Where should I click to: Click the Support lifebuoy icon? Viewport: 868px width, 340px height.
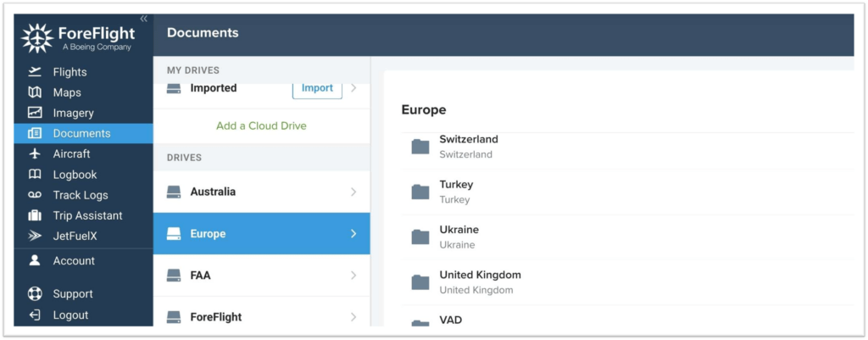pos(34,294)
